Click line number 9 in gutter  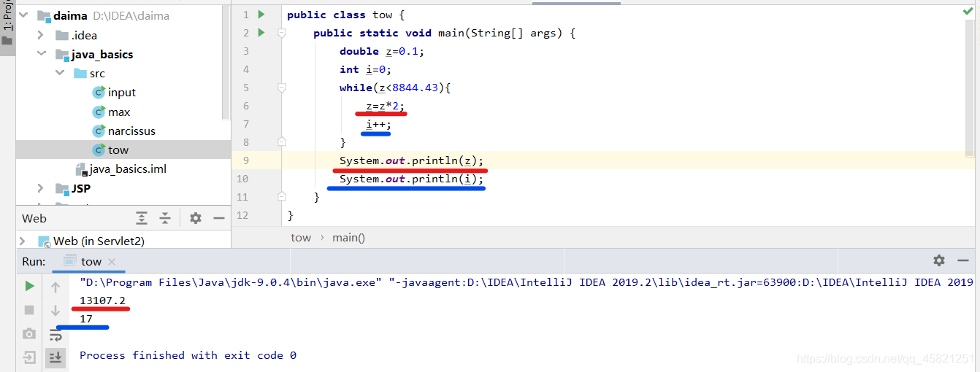245,160
